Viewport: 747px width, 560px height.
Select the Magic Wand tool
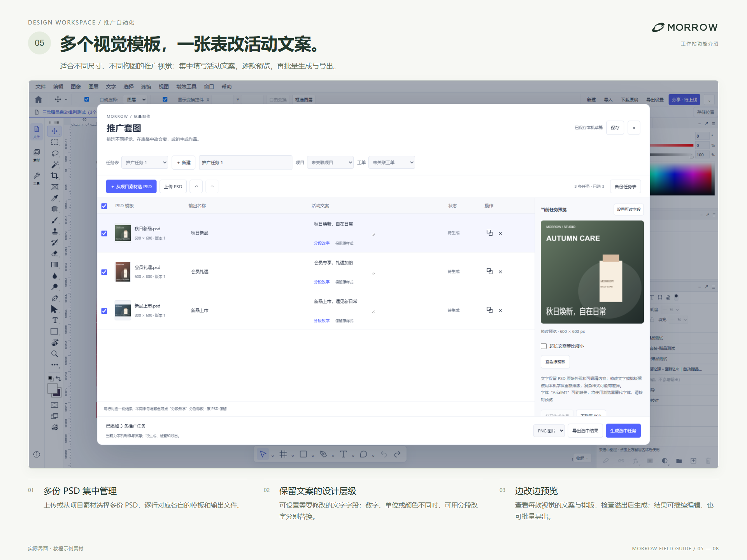pos(54,164)
